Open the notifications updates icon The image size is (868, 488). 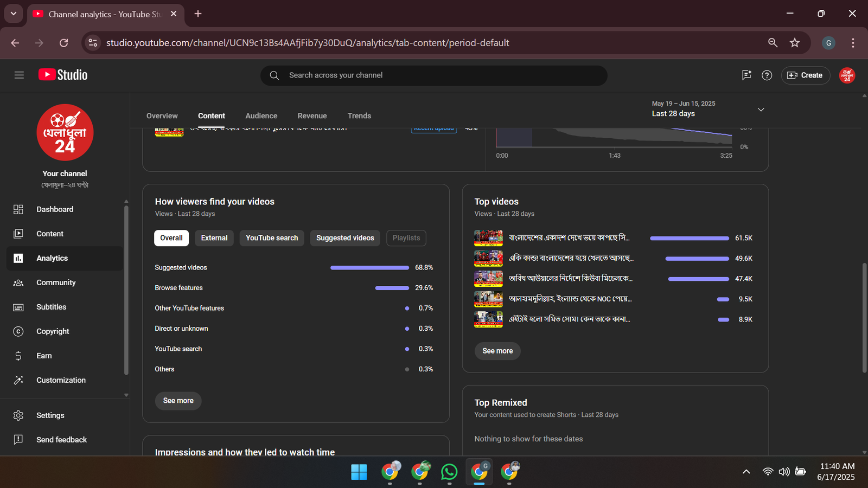click(x=746, y=75)
